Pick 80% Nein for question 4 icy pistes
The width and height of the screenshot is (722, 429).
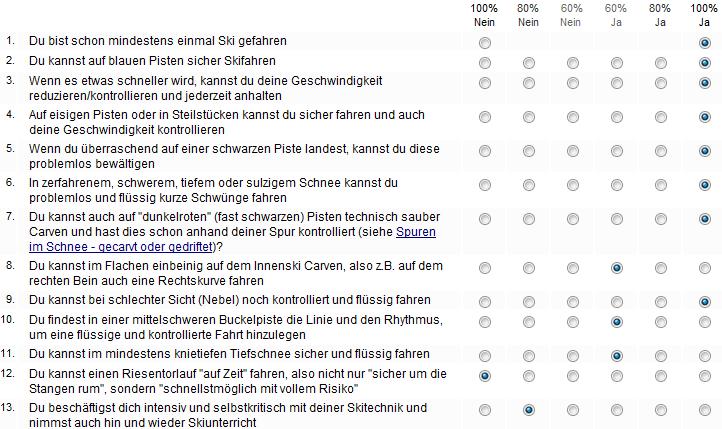click(x=529, y=117)
